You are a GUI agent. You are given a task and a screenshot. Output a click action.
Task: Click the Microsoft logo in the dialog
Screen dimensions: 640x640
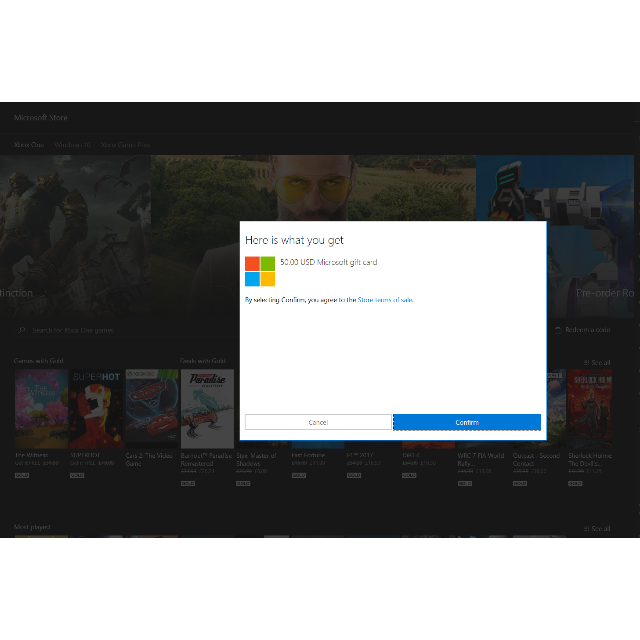point(260,271)
